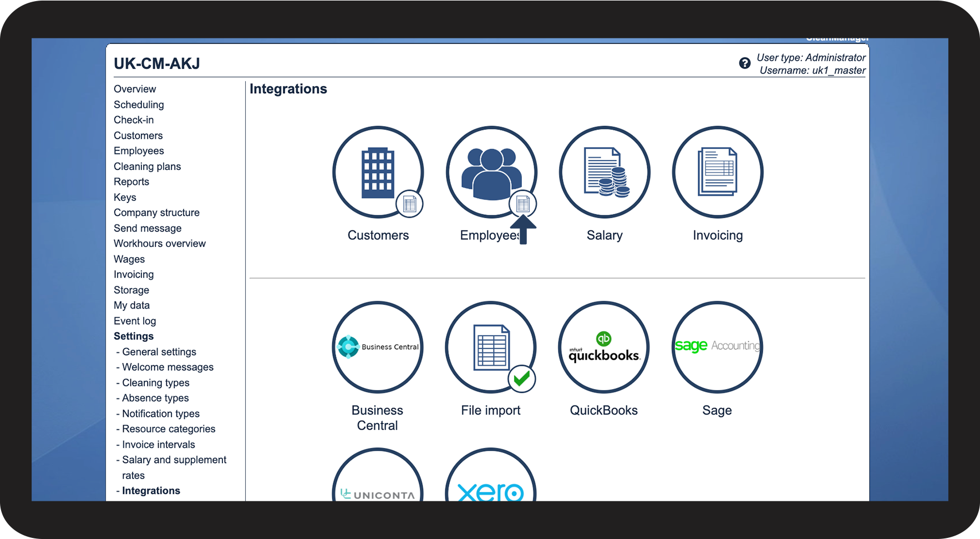Image resolution: width=980 pixels, height=539 pixels.
Task: View the Event log
Action: tap(135, 321)
